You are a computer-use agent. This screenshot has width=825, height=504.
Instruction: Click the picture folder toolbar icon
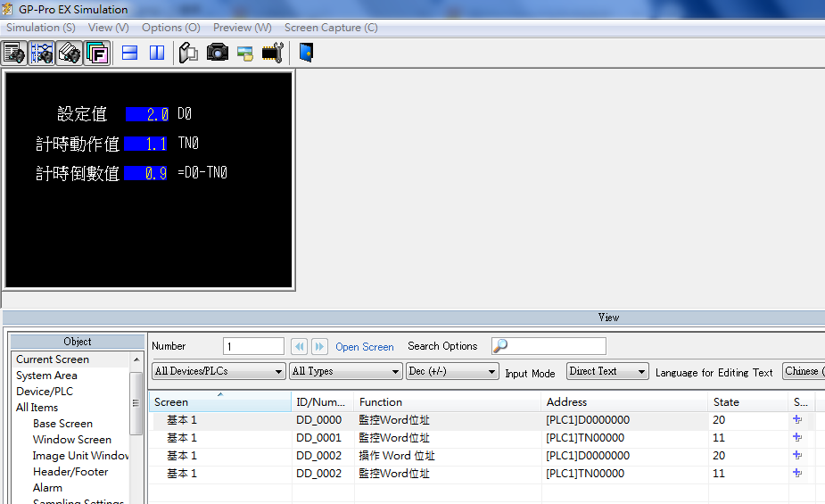[x=244, y=53]
